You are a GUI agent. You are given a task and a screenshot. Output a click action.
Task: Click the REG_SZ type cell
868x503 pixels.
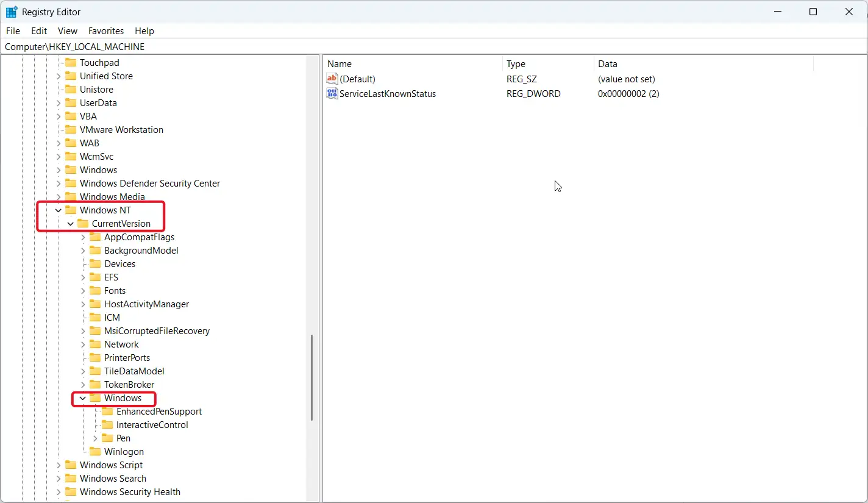pos(521,79)
